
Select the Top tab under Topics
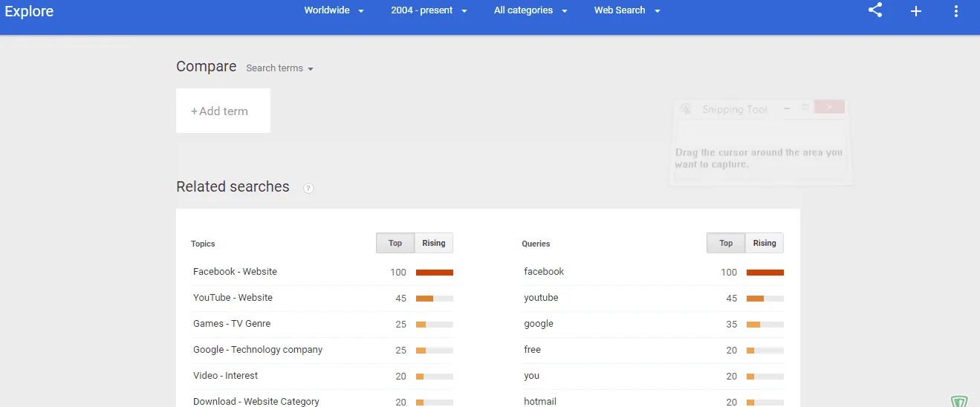point(395,243)
